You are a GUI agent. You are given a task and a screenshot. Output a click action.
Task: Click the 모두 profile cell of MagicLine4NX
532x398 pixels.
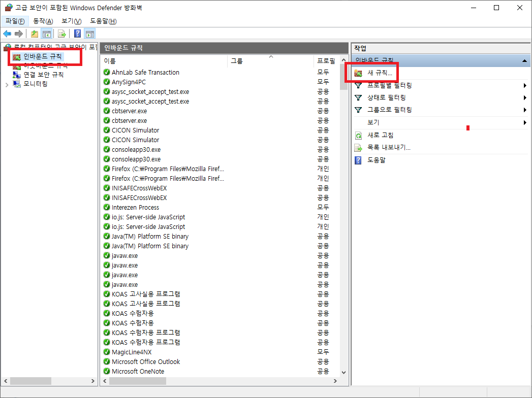323,352
